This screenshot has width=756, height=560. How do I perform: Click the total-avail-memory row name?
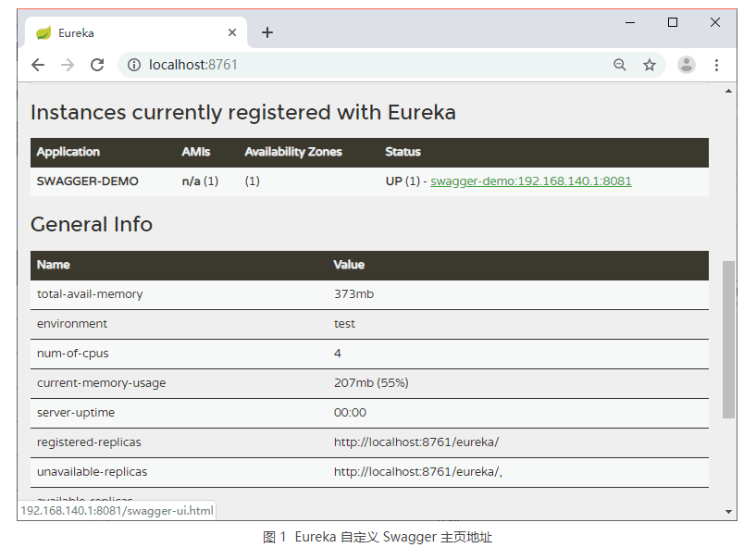pyautogui.click(x=90, y=293)
